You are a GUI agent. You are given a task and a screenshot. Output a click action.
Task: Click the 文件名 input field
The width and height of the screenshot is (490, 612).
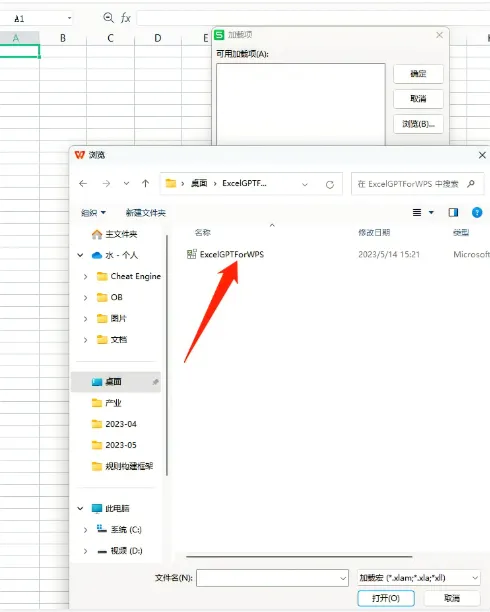coord(268,578)
